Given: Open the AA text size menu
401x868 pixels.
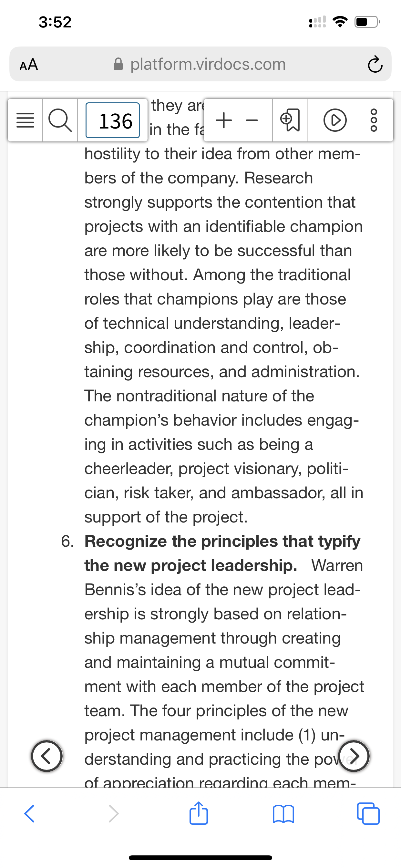Looking at the screenshot, I should point(29,64).
